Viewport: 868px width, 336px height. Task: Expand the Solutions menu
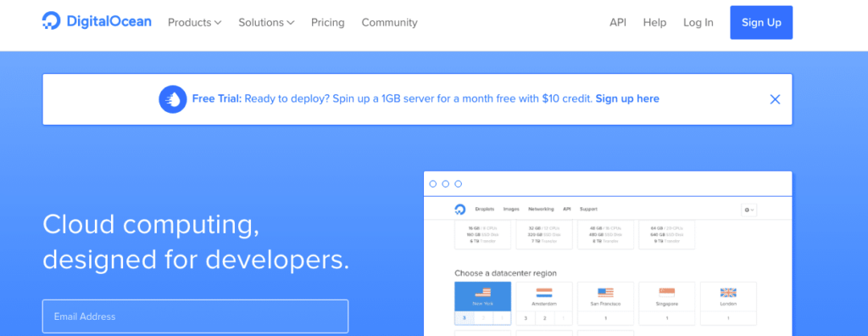point(266,23)
